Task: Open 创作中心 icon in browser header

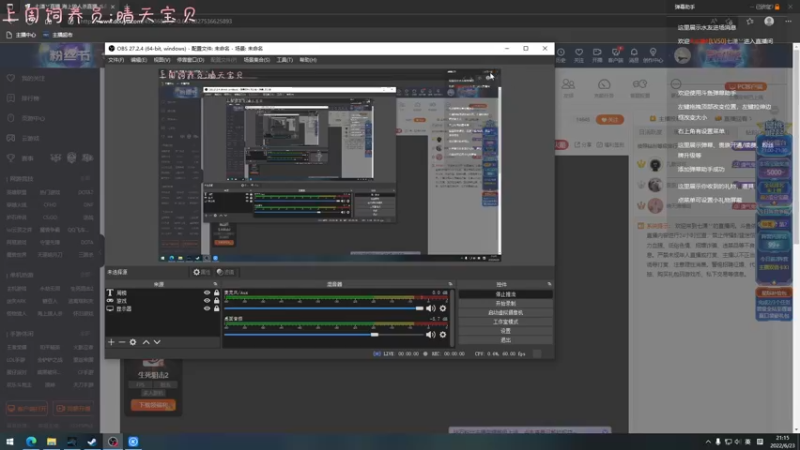Action: click(x=653, y=55)
